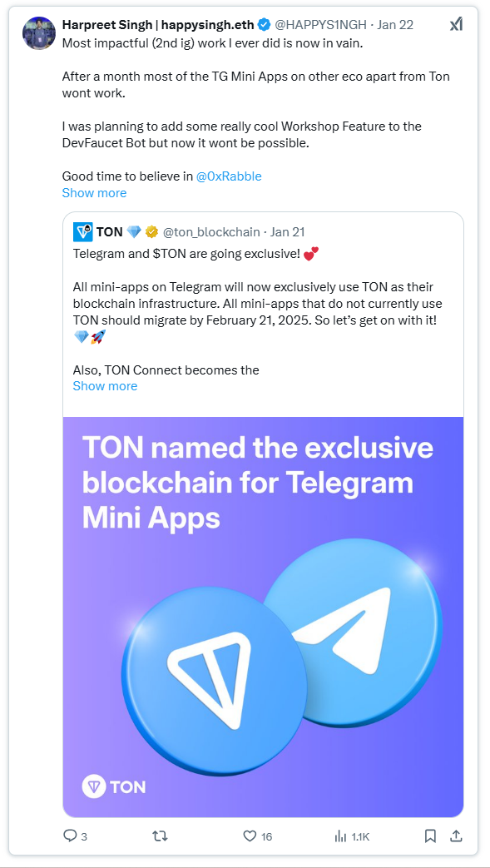
Task: Visit the @HAPPYS1NGH handle
Action: tap(320, 25)
